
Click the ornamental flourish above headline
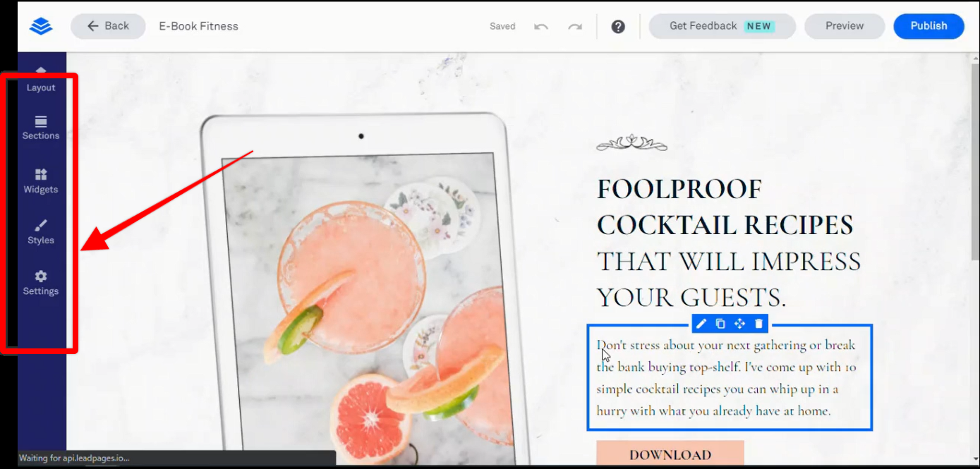pos(631,143)
